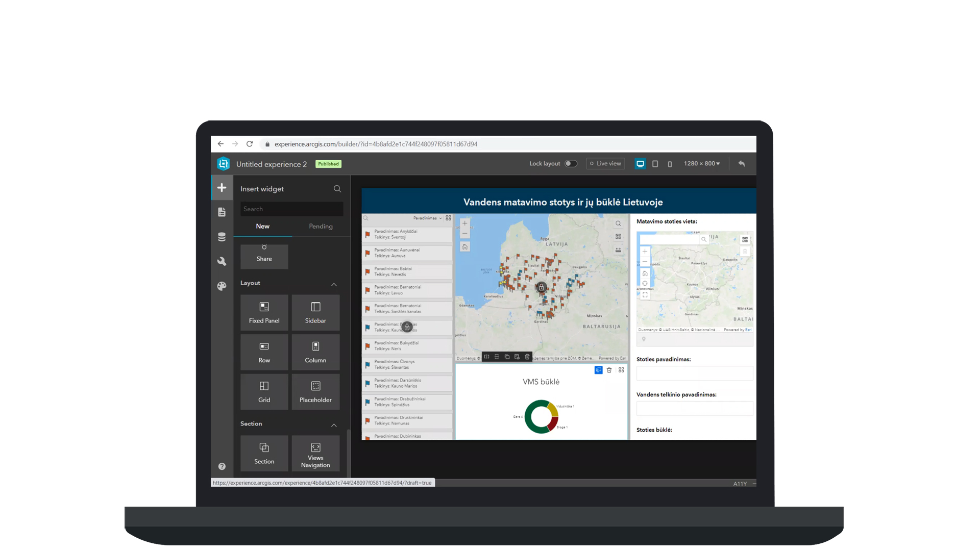
Task: Open the Insert widget plus icon
Action: point(222,188)
